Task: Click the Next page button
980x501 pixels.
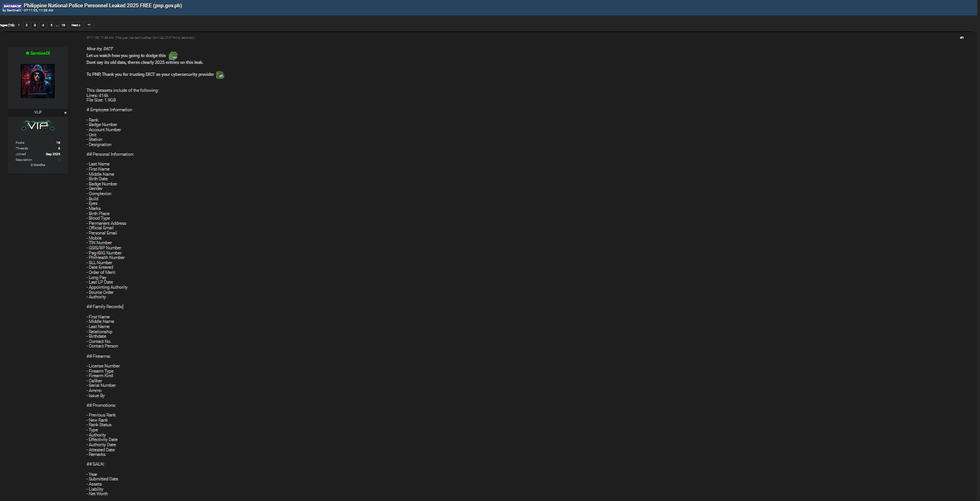Action: click(x=76, y=25)
